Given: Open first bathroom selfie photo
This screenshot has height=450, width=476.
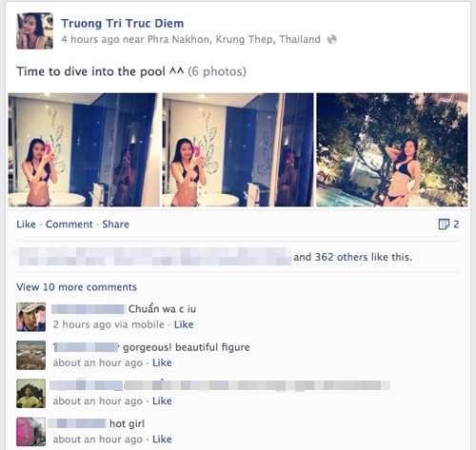Looking at the screenshot, I should 84,149.
